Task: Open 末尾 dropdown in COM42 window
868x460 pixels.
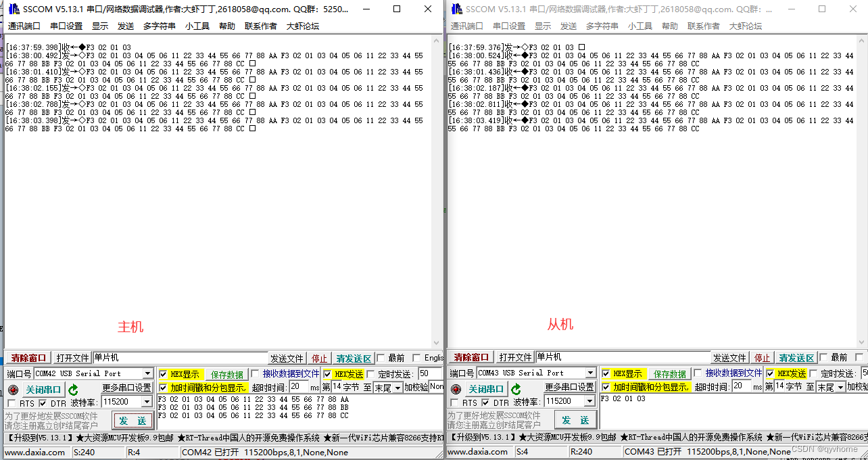Action: [398, 388]
